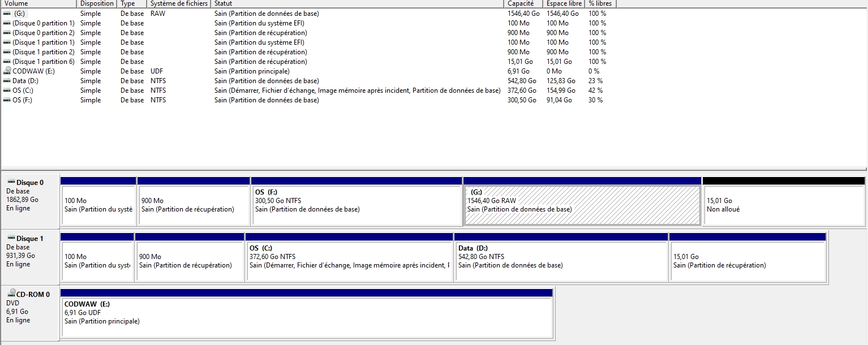
Task: Select the CODWAW (E:) 6,91 Go UDF block
Action: point(307,313)
